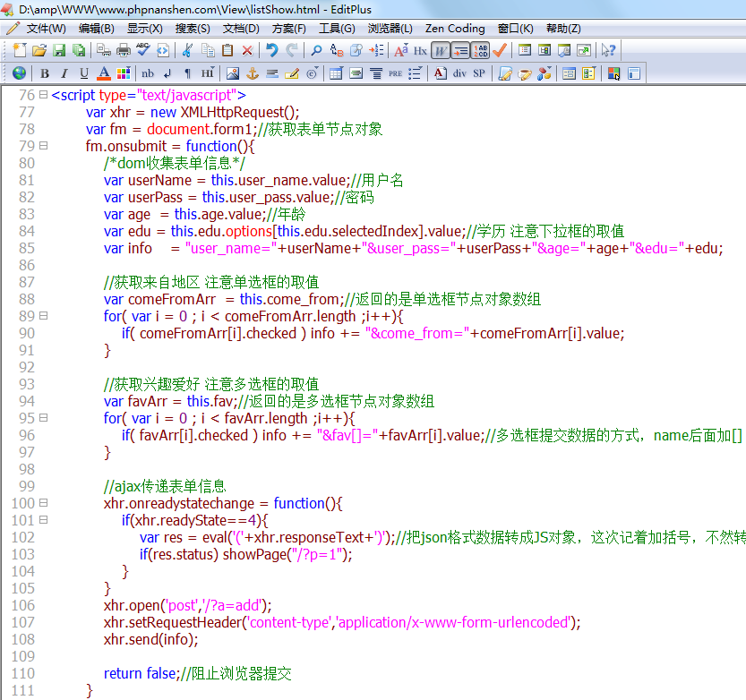Place cursor on 'xhr.send(info);' line
This screenshot has height=700, width=746.
coord(150,640)
